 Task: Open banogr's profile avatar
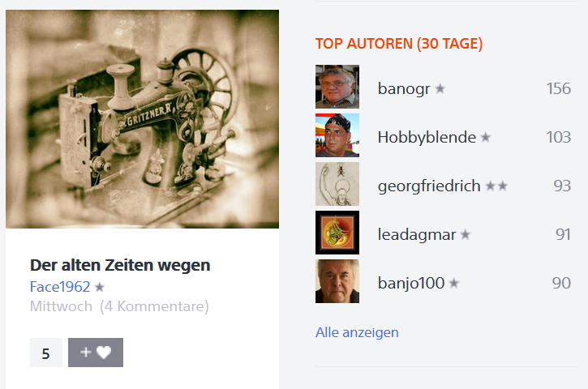coord(337,87)
